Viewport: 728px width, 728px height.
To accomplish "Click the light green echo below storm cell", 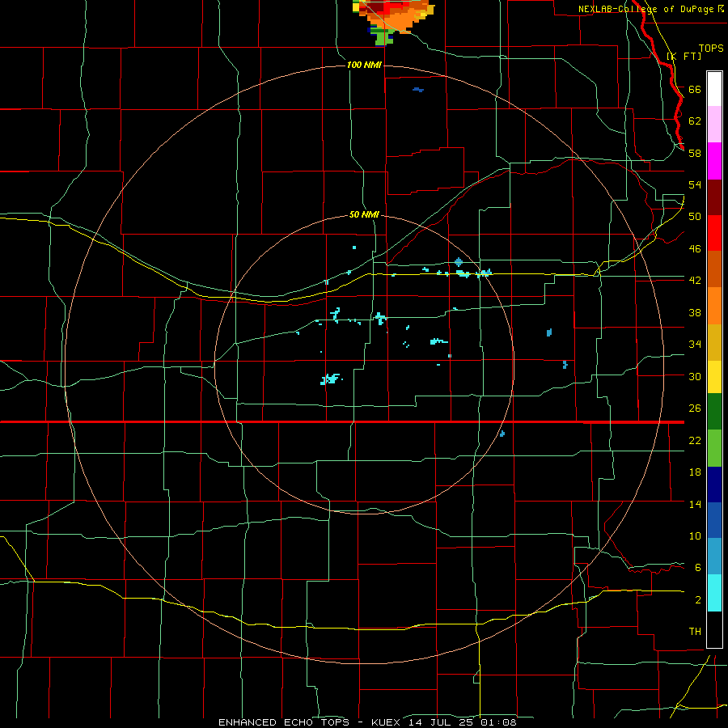I will pyautogui.click(x=381, y=38).
